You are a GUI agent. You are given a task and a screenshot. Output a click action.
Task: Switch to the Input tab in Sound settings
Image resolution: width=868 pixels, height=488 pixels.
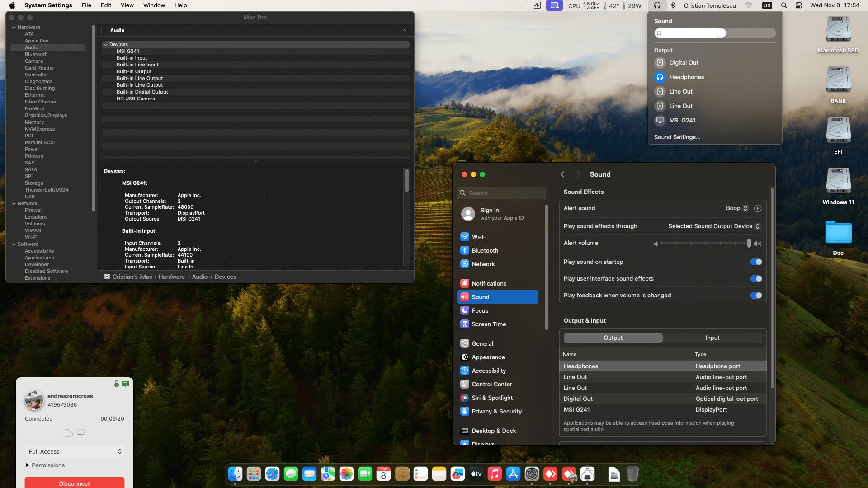click(x=712, y=338)
